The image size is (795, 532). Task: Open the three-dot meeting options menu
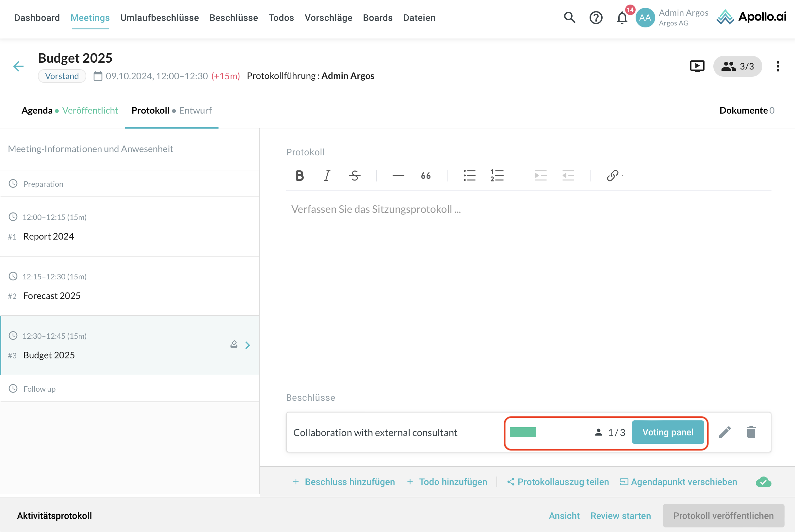point(778,66)
